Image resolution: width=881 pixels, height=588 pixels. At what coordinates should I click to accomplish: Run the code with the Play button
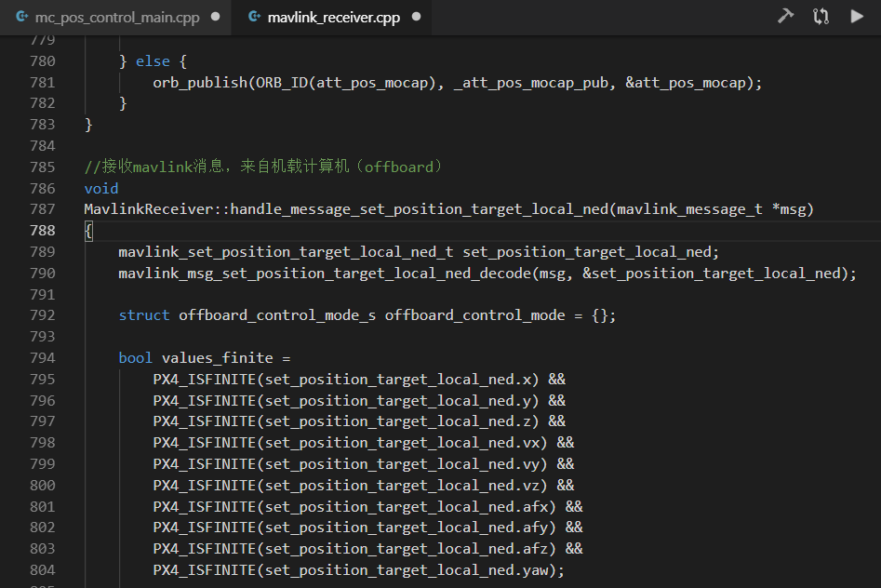[x=856, y=15]
